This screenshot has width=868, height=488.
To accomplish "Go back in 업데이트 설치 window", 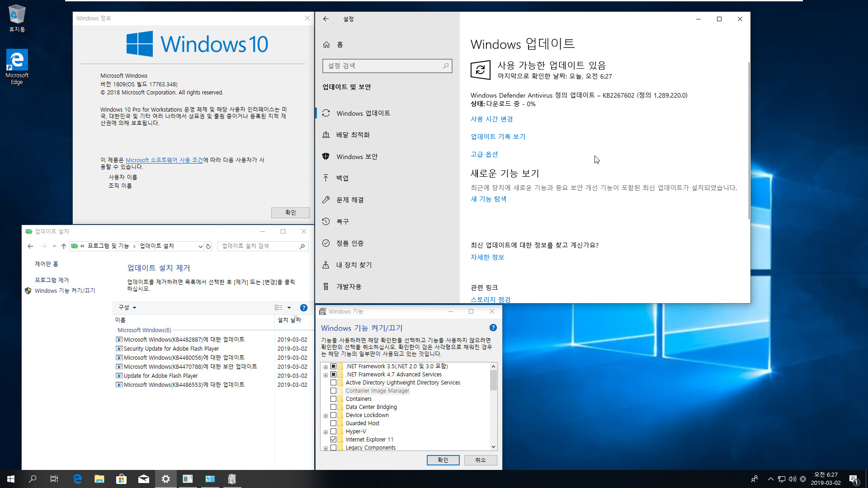I will 30,246.
